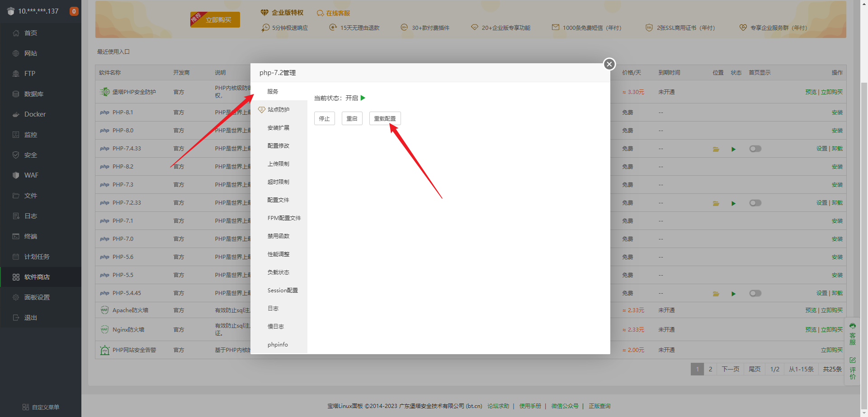Image resolution: width=868 pixels, height=417 pixels.
Task: Open WAF in the sidebar
Action: [31, 175]
